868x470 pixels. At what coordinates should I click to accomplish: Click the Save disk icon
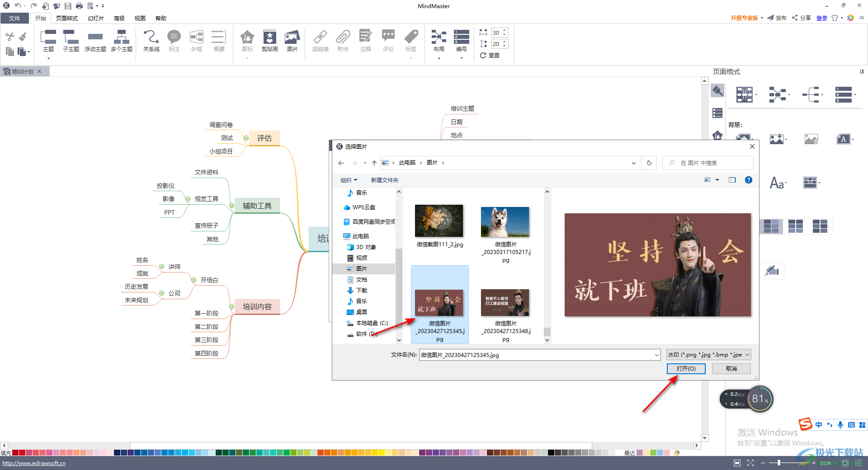click(x=68, y=6)
